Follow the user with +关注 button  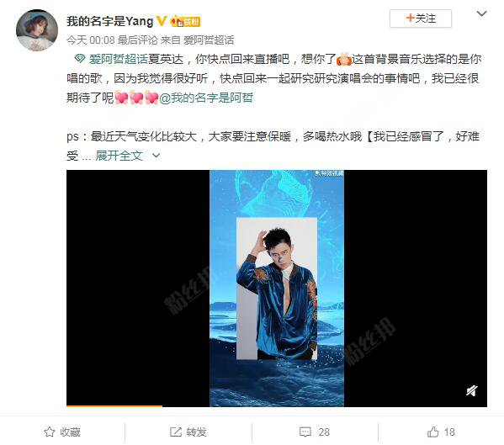[x=421, y=19]
